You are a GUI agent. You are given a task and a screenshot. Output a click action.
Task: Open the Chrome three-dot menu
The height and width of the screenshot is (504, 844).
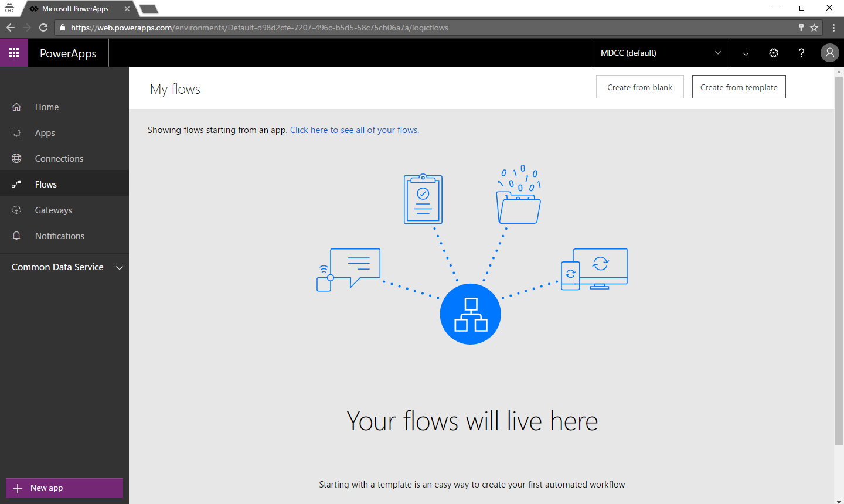click(x=833, y=28)
